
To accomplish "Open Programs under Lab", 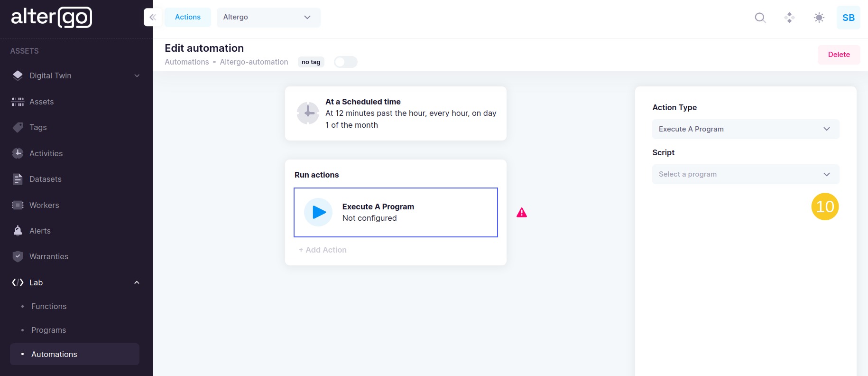I will pyautogui.click(x=48, y=330).
